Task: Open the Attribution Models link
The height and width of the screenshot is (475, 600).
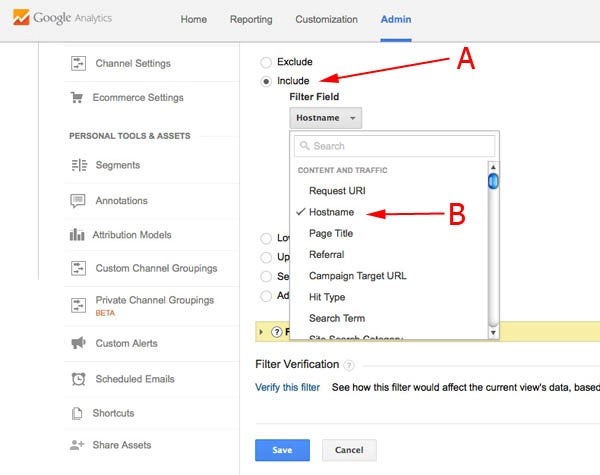Action: [x=132, y=235]
